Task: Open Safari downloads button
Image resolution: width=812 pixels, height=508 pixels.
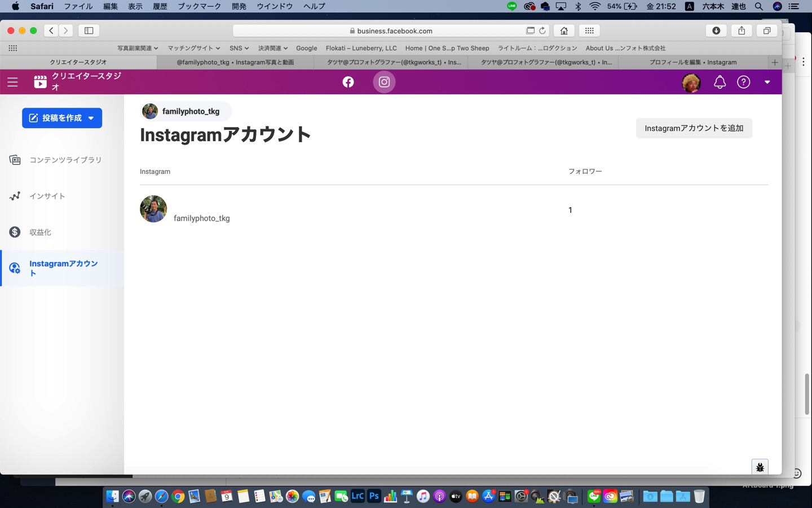Action: coord(716,30)
